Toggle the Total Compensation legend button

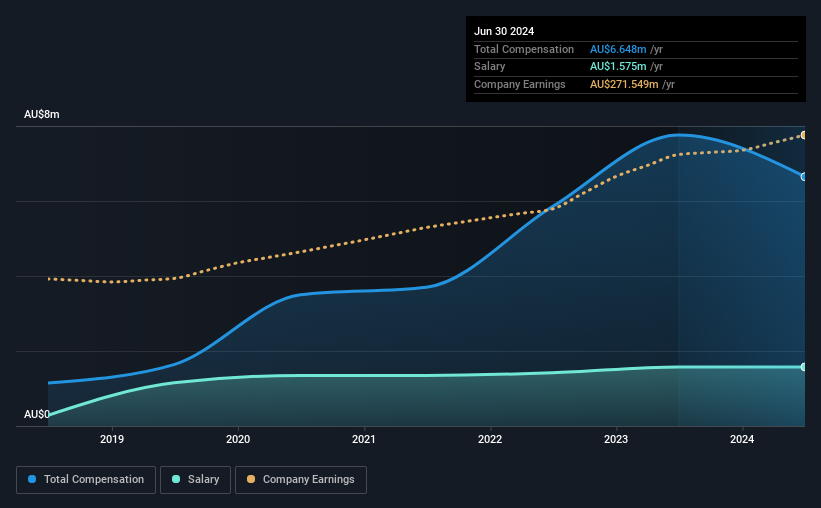86,480
